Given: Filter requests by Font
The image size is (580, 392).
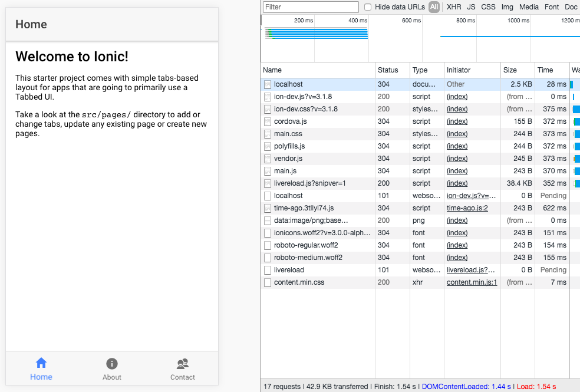Looking at the screenshot, I should click(x=552, y=7).
